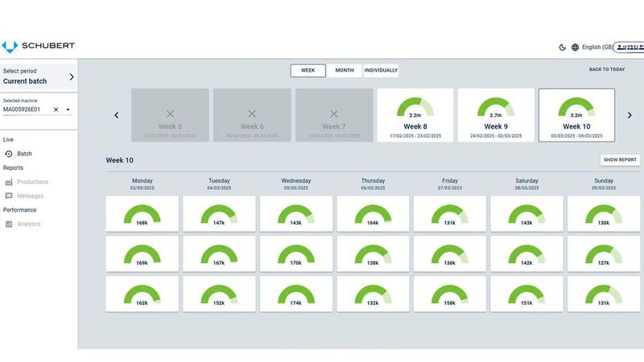
Task: Switch to Individually view
Action: [x=381, y=71]
